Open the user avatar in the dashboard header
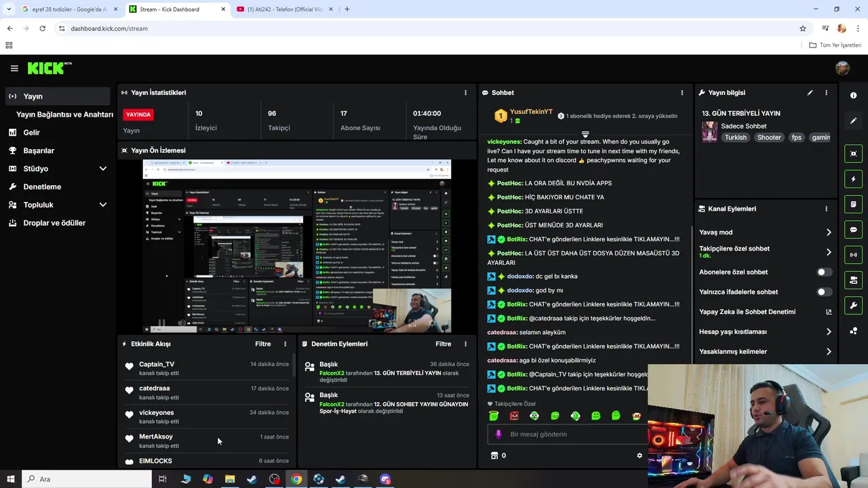The image size is (868, 488). (x=842, y=68)
